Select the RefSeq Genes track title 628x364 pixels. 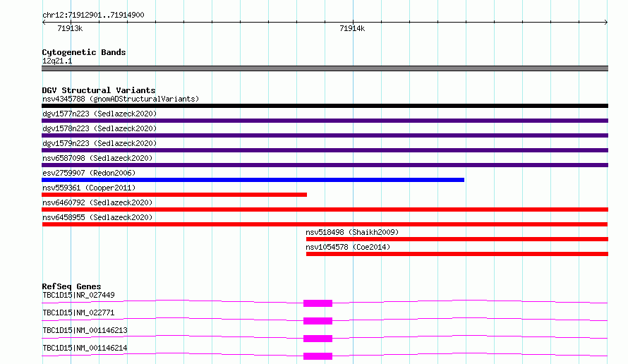point(71,286)
